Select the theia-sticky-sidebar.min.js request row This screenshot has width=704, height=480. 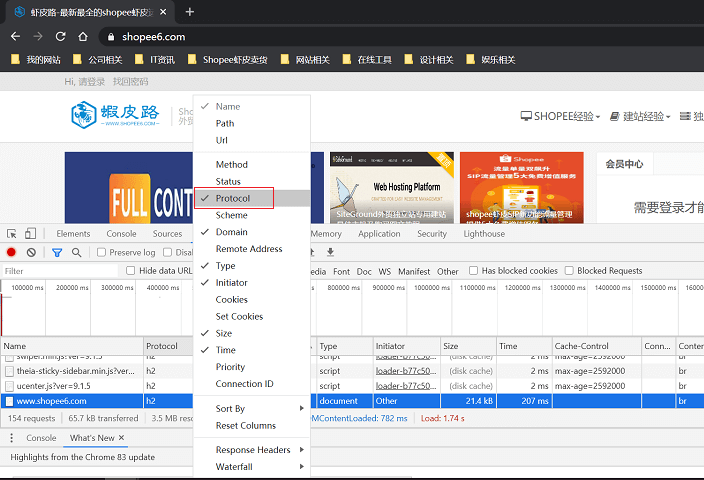point(352,371)
